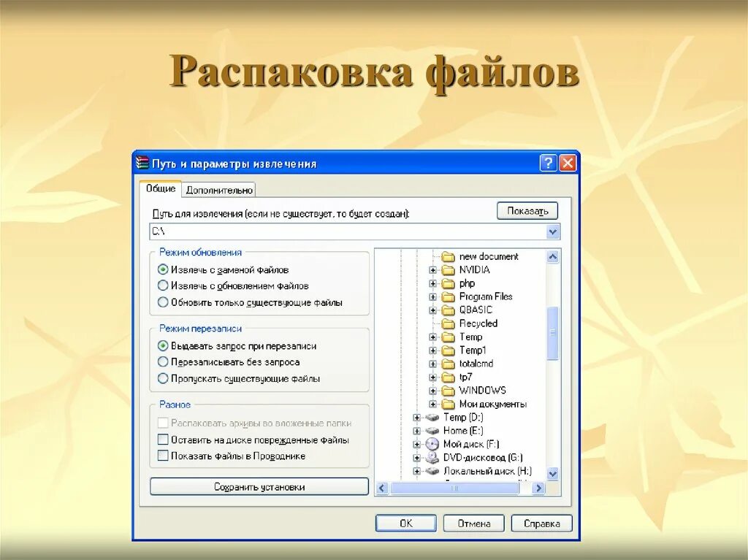Select Выдавать запрос при перезаписи radio
This screenshot has width=748, height=560.
tap(163, 346)
